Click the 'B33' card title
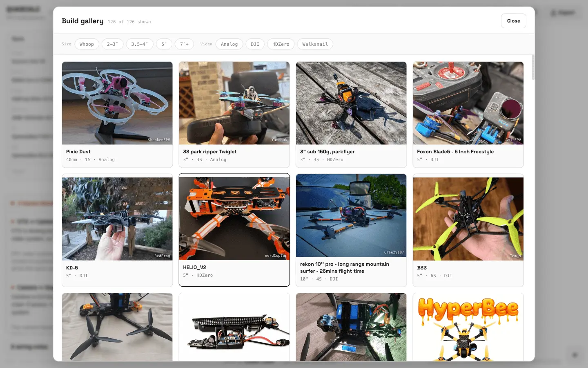This screenshot has width=588, height=368. pyautogui.click(x=422, y=268)
